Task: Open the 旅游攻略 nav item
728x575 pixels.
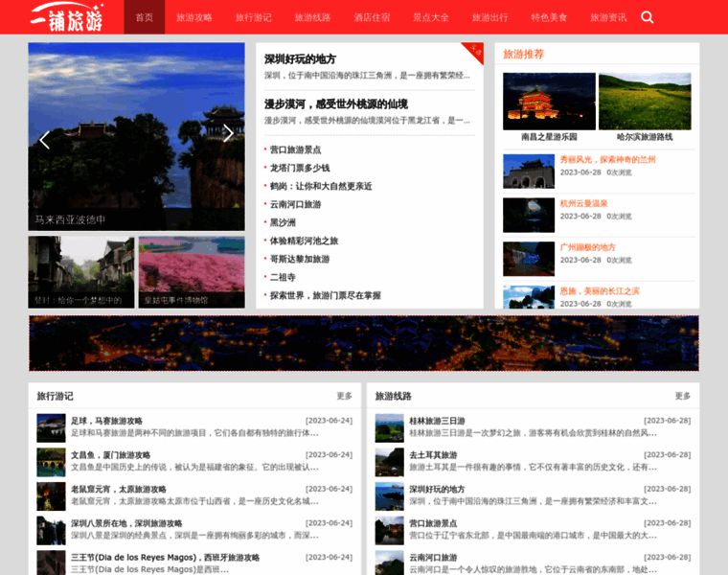Action: click(x=194, y=17)
